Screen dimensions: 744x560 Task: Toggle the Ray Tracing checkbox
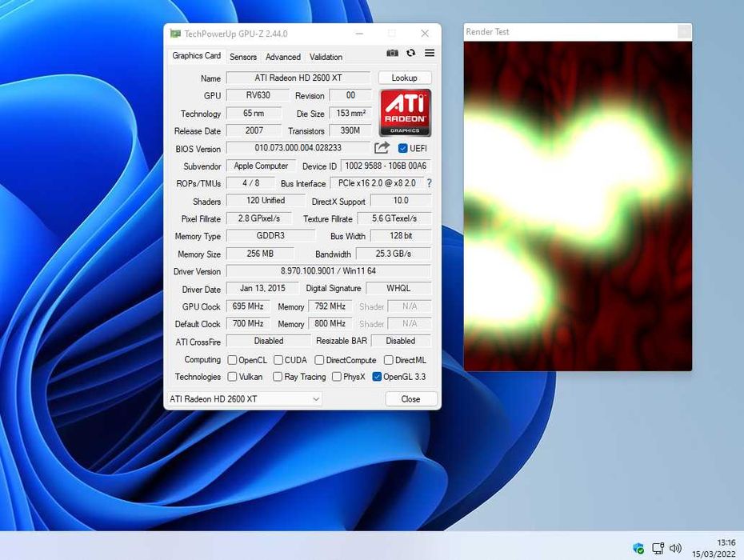point(278,377)
